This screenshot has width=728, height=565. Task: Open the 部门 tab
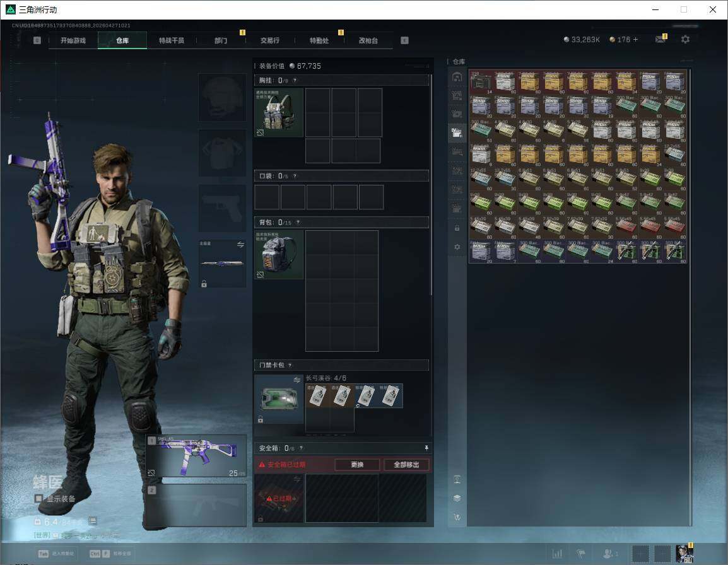coord(221,40)
